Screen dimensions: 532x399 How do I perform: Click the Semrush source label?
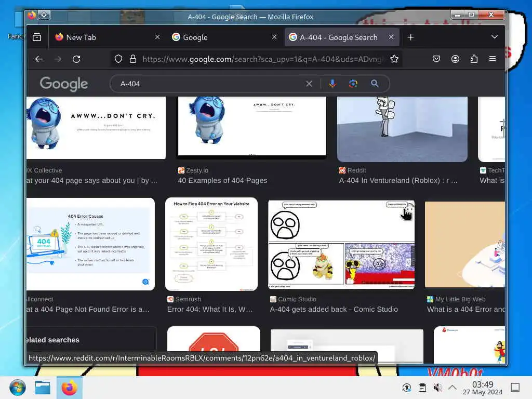[184, 299]
